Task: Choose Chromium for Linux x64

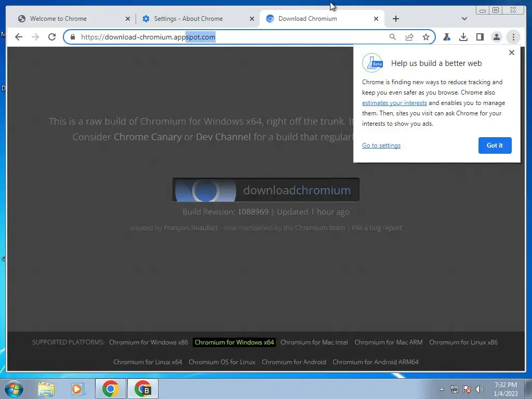Action: (148, 362)
